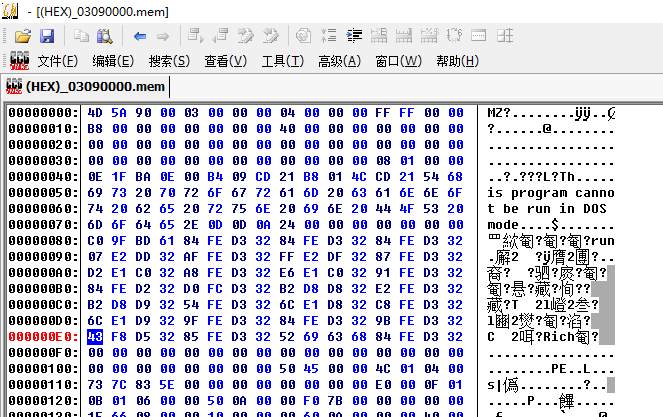Click byte F8 in row 000000E0

tap(119, 337)
